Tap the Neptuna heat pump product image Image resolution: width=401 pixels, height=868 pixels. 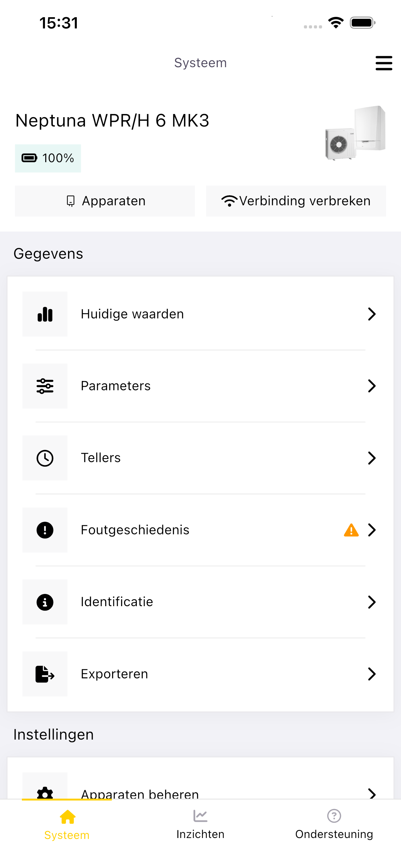tap(355, 133)
